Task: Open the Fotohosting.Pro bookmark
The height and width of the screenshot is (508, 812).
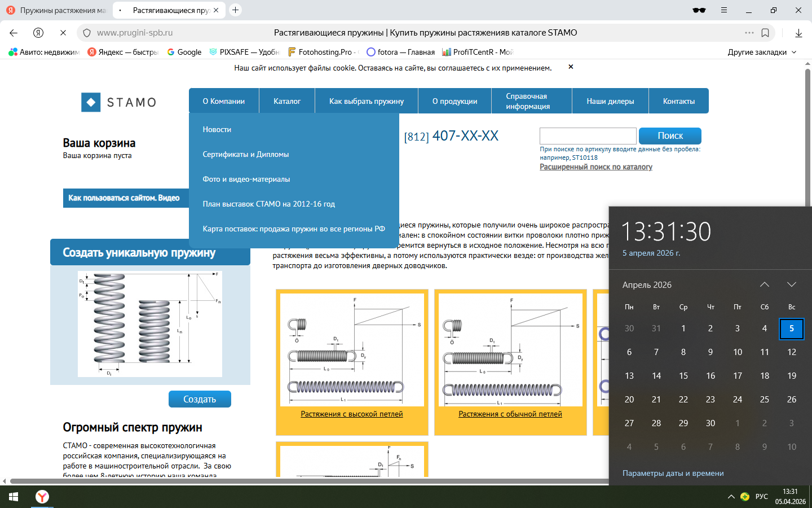Action: point(323,52)
